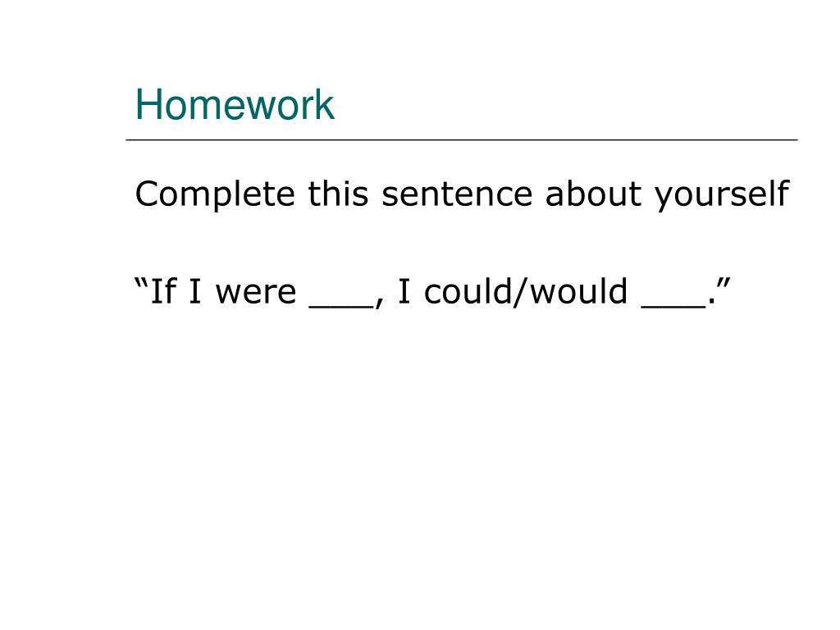Click the slash between could and would
This screenshot has height=630, width=840.
coord(521,293)
